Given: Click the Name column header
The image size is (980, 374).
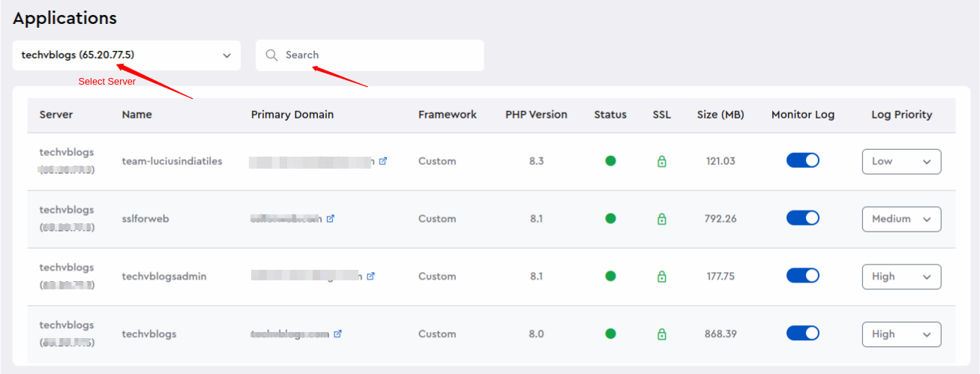Looking at the screenshot, I should 137,115.
